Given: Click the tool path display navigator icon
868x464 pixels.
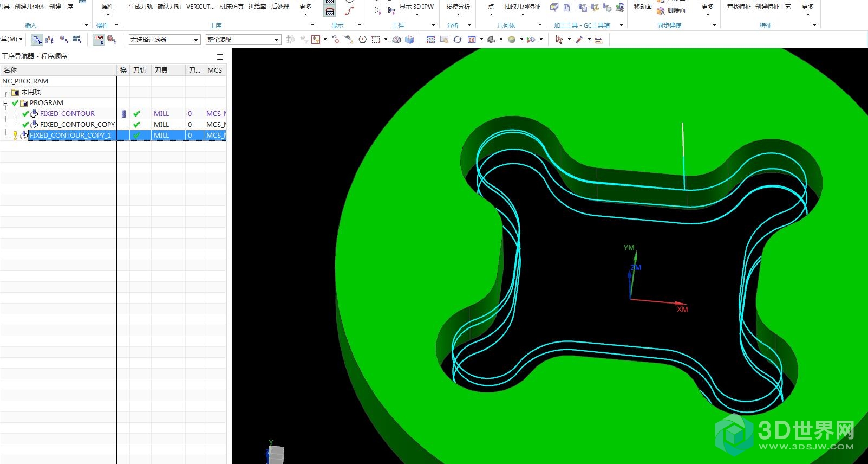Looking at the screenshot, I should click(x=99, y=40).
